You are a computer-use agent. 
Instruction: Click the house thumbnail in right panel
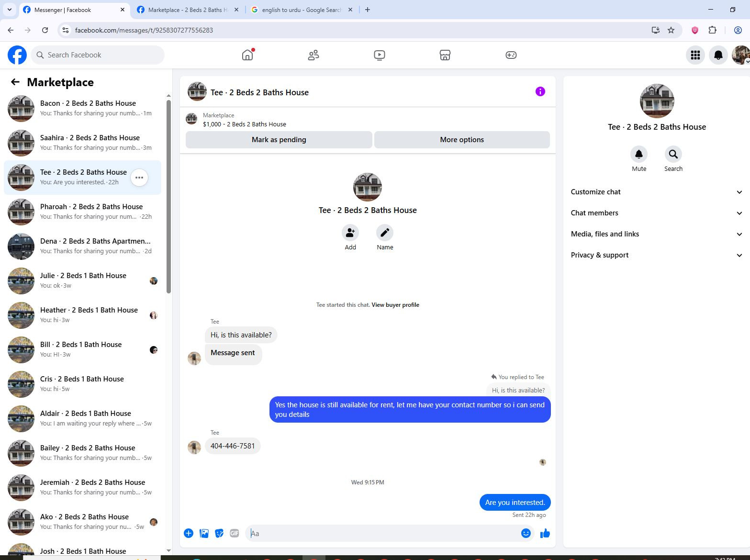[657, 101]
